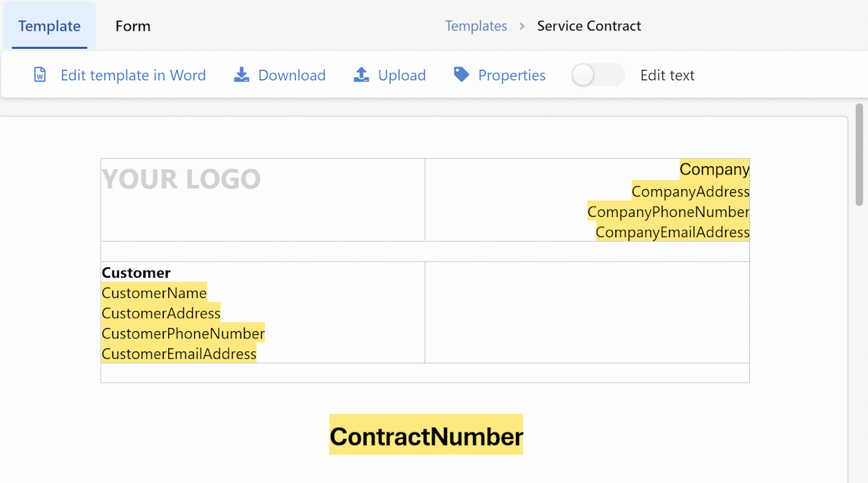Click the Properties tag icon
This screenshot has width=868, height=483.
[461, 74]
